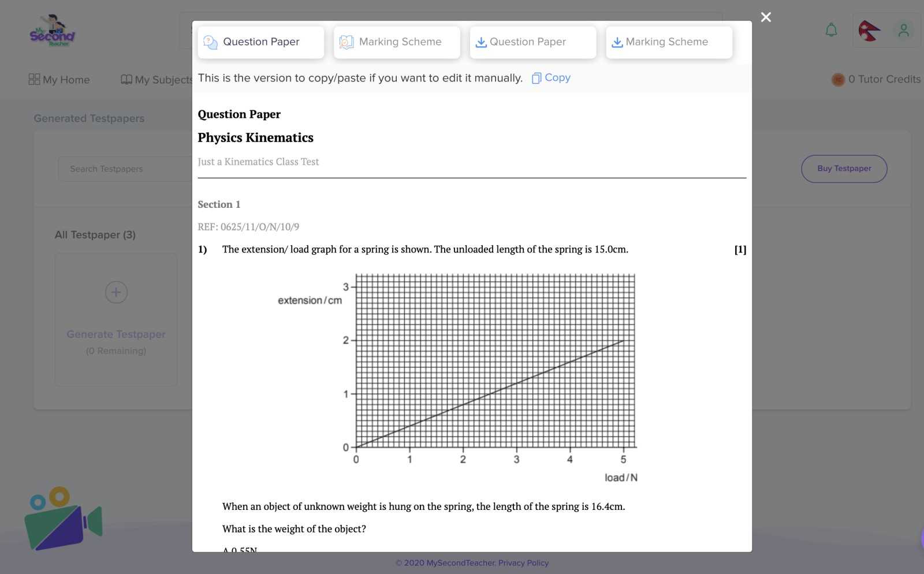Open the video camera help icon
Image resolution: width=924 pixels, height=574 pixels.
64,518
